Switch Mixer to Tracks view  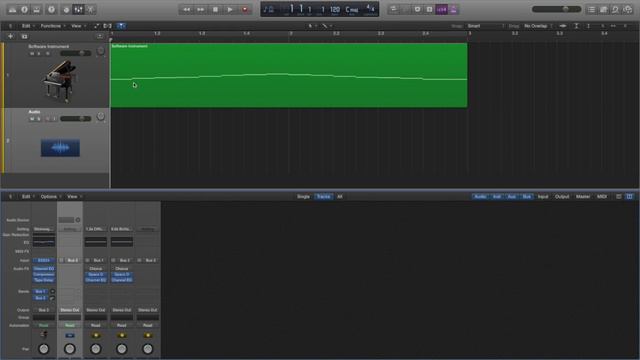pos(323,196)
